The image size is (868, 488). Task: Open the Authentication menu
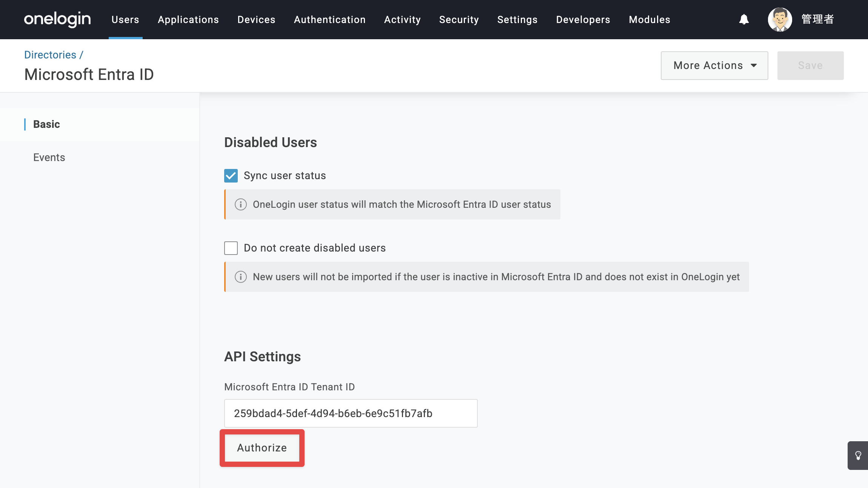[330, 20]
